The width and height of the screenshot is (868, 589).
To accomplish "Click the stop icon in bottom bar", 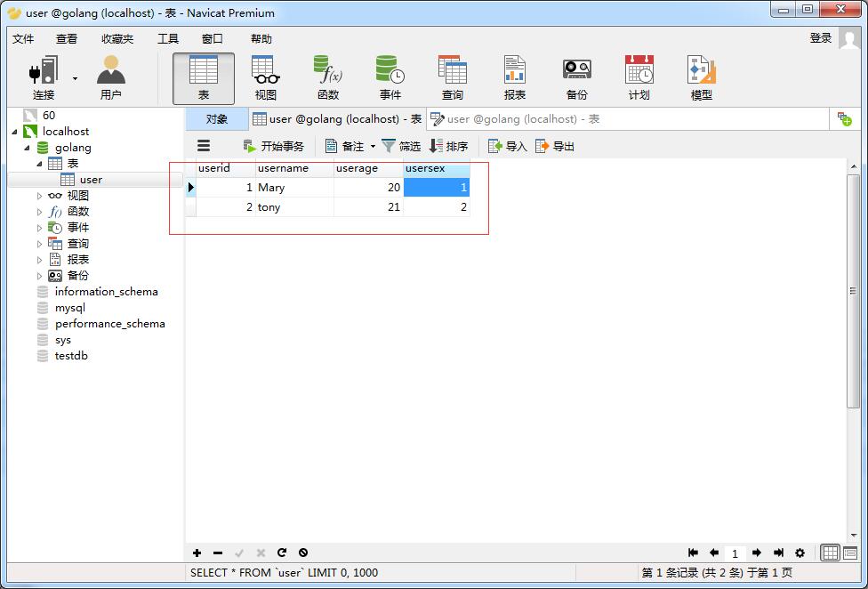I will 302,553.
